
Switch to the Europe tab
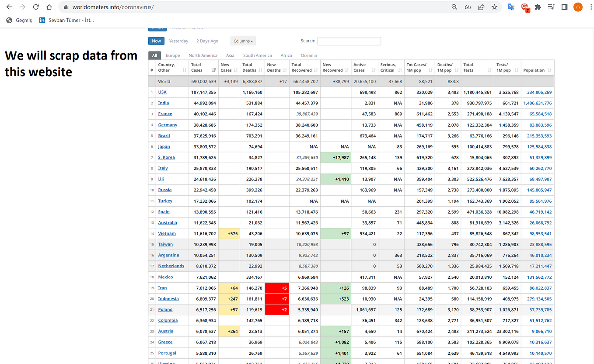pos(173,55)
